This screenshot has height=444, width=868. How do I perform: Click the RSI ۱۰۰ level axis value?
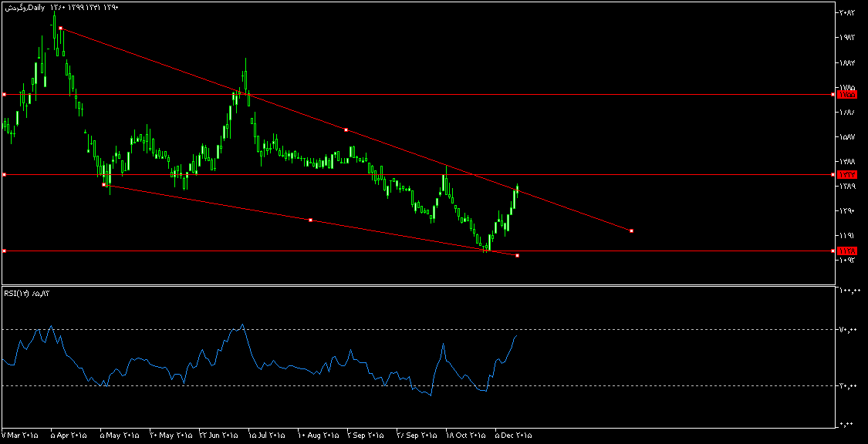[x=849, y=291]
